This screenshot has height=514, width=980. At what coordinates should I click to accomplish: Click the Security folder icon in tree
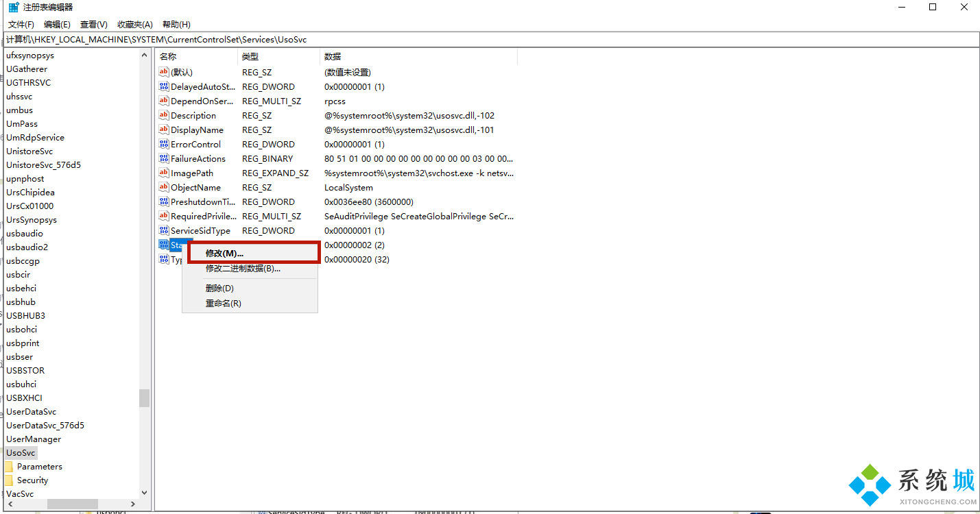coord(10,480)
